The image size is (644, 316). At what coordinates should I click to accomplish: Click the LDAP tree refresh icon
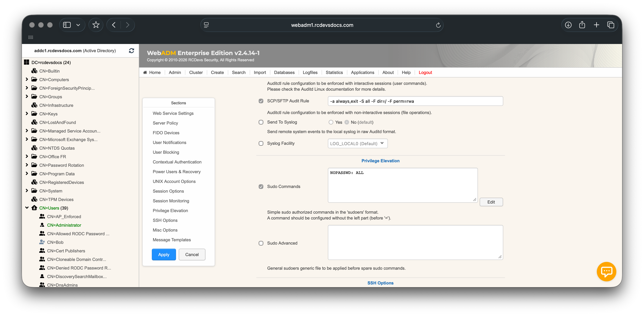click(x=131, y=51)
